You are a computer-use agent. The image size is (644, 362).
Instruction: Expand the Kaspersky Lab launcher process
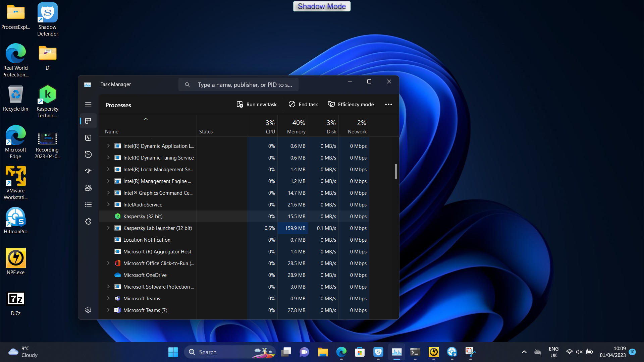[108, 228]
